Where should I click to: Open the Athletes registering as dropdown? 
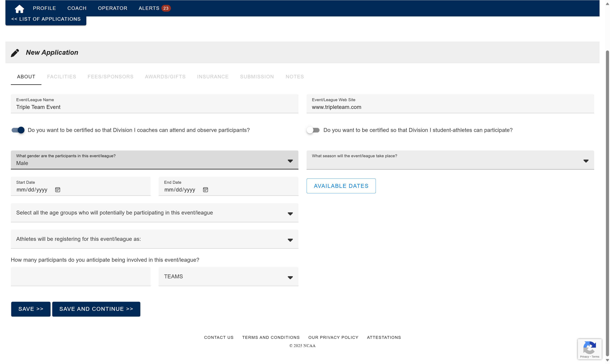(x=155, y=239)
